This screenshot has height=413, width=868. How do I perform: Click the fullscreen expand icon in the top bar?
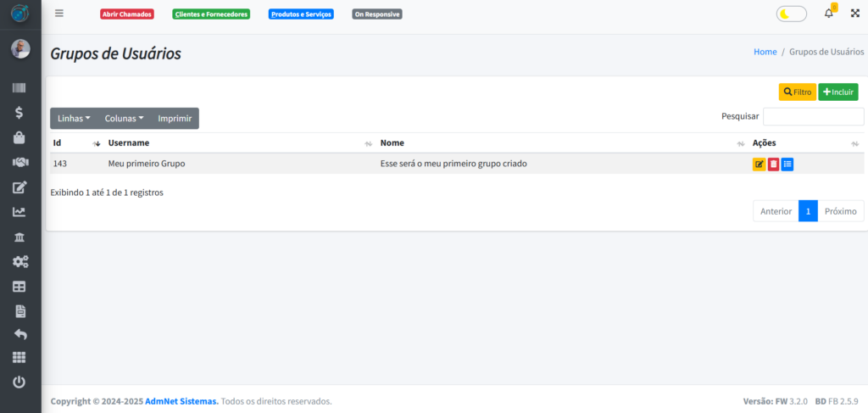854,14
